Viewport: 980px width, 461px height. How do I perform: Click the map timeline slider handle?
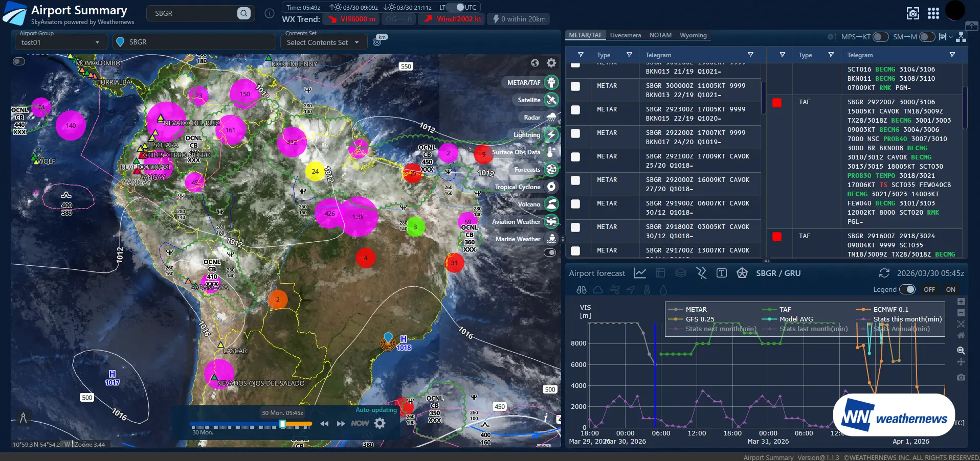click(282, 424)
